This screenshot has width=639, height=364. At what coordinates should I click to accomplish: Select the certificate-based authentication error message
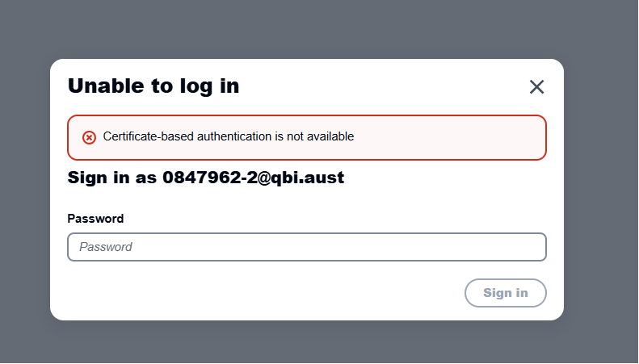(x=228, y=137)
